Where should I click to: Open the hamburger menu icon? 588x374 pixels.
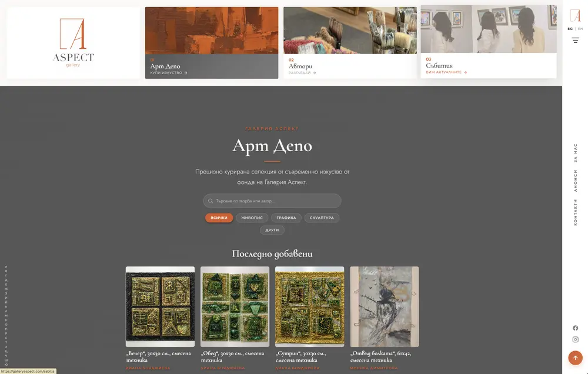pos(575,40)
